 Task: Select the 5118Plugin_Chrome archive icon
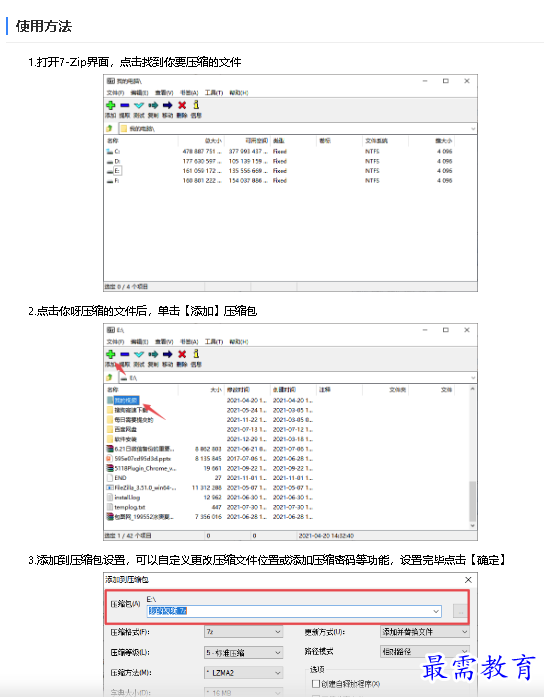[109, 468]
